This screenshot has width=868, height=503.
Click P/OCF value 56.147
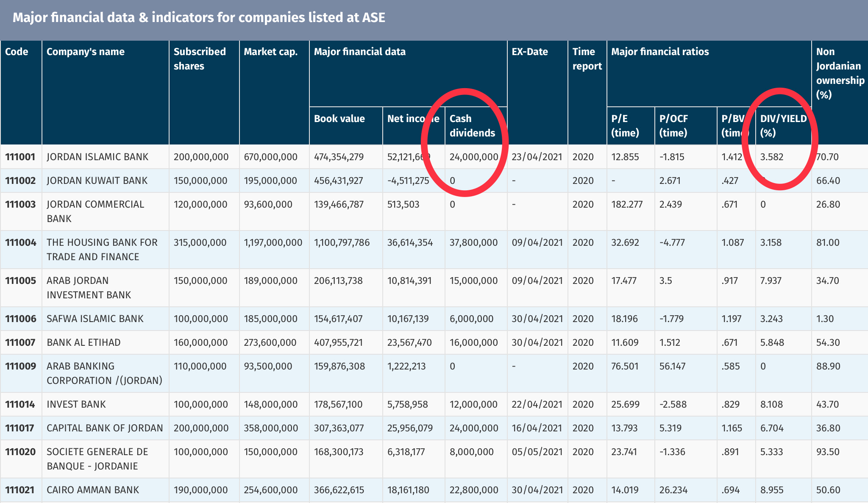point(673,366)
